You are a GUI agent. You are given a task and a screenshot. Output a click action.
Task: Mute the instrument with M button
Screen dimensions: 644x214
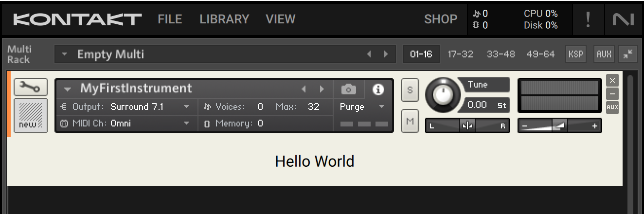(x=410, y=121)
